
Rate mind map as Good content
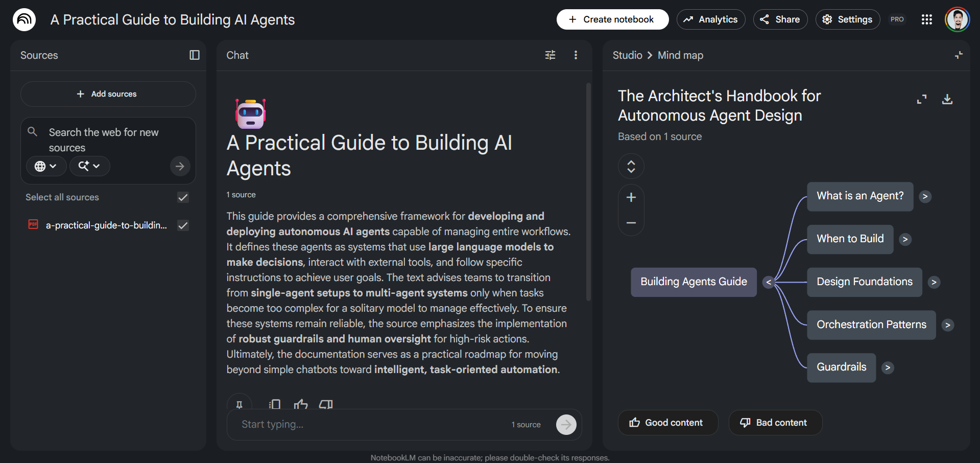[x=667, y=423]
